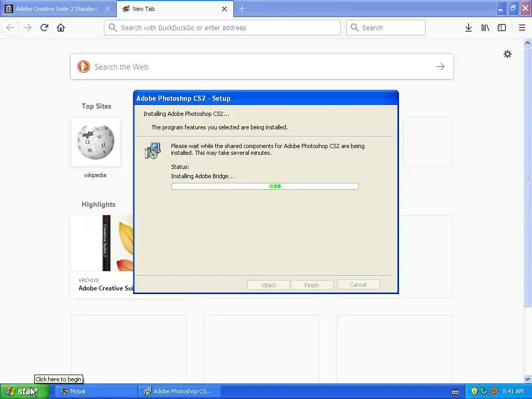Click the 8:41 AM system clock
532x399 pixels.
[x=513, y=391]
